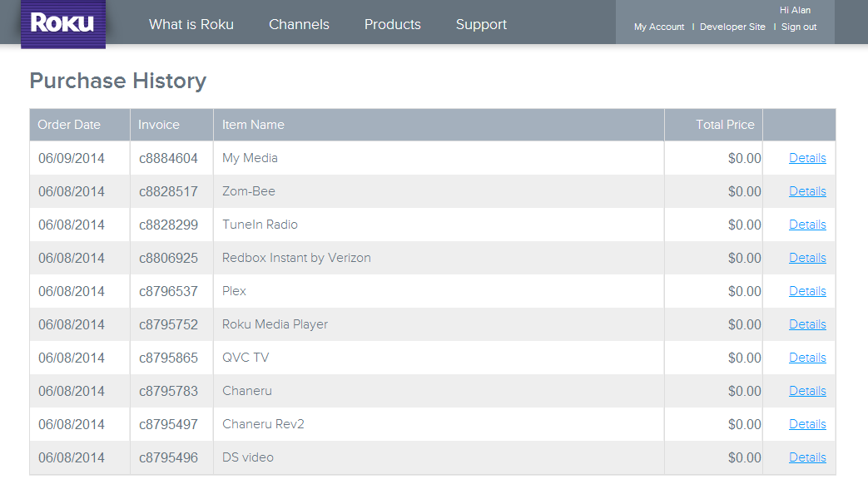The height and width of the screenshot is (494, 868).
Task: Open My Account link
Action: (x=659, y=27)
